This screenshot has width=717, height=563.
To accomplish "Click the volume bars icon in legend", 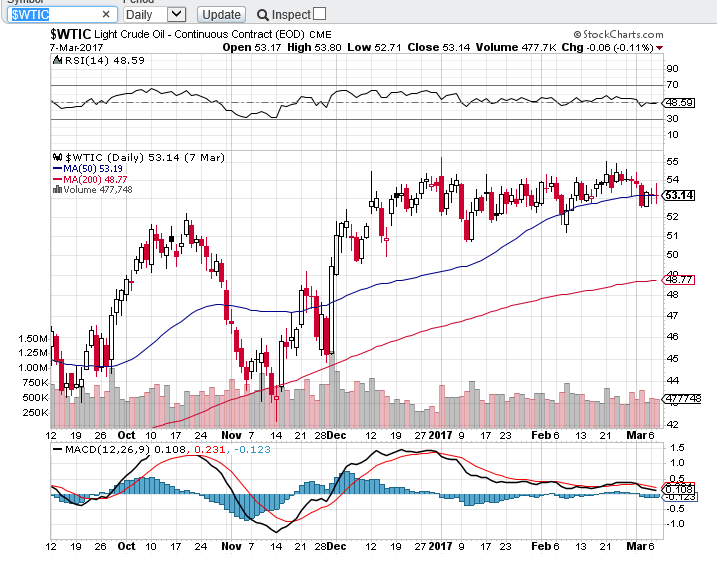I will 57,189.
